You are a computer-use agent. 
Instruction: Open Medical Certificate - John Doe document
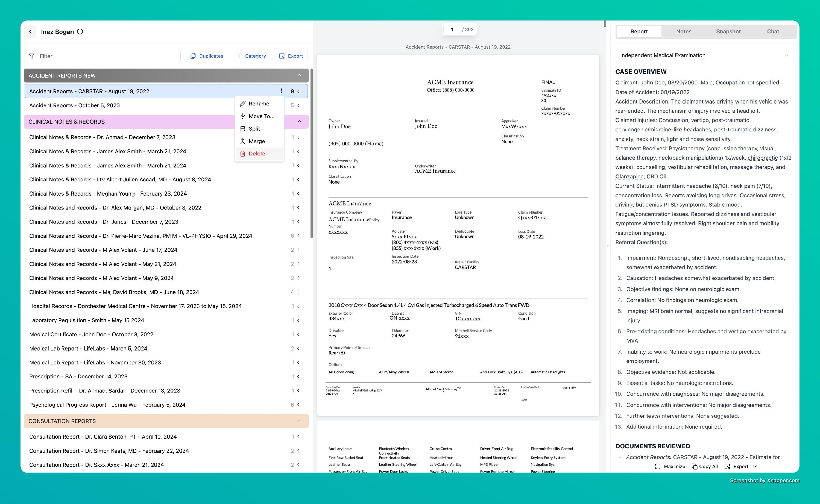(91, 334)
